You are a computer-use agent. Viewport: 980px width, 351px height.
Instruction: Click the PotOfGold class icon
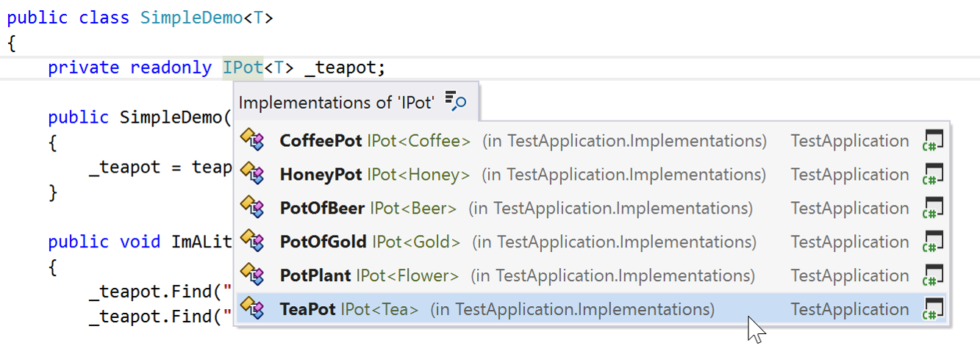click(x=252, y=242)
